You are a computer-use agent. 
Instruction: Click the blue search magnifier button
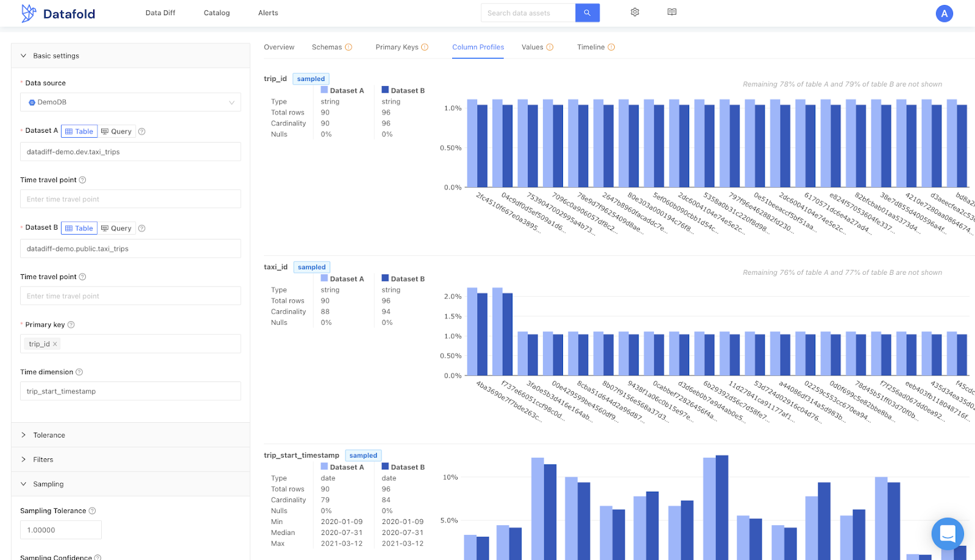[x=587, y=13]
